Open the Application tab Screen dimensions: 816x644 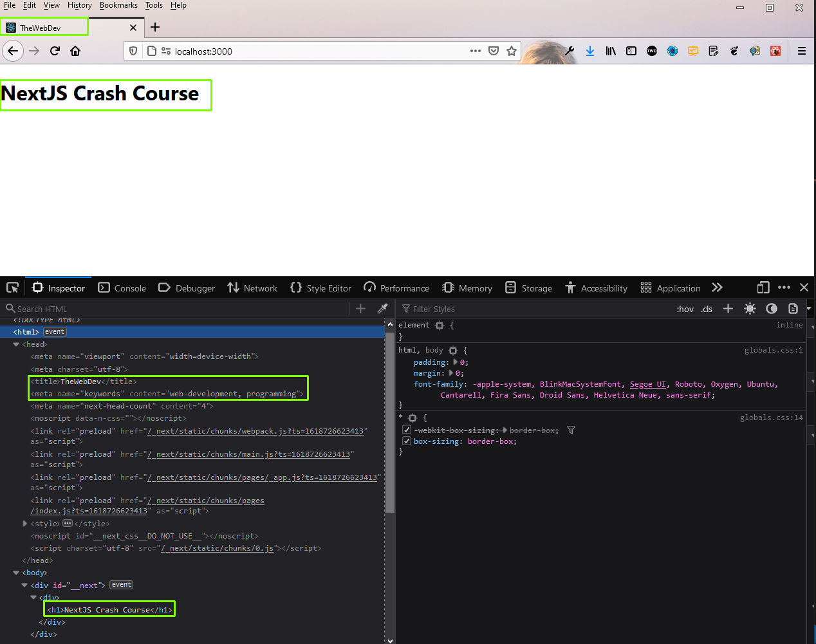(671, 288)
